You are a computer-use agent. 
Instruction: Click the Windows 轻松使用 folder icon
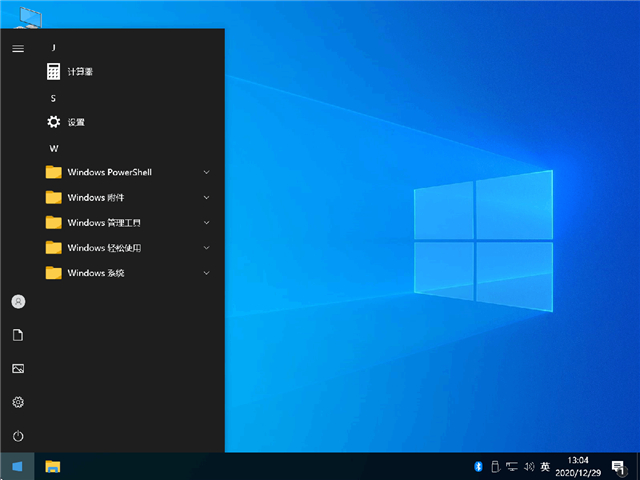(53, 248)
